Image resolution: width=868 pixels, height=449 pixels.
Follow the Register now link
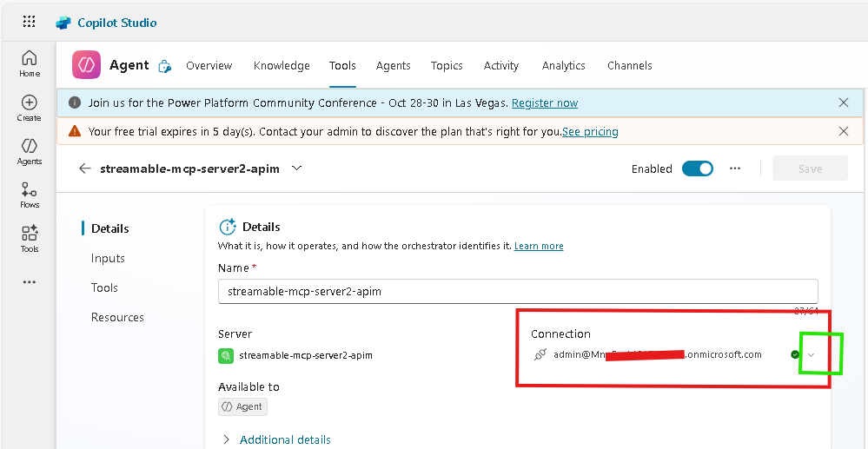545,103
